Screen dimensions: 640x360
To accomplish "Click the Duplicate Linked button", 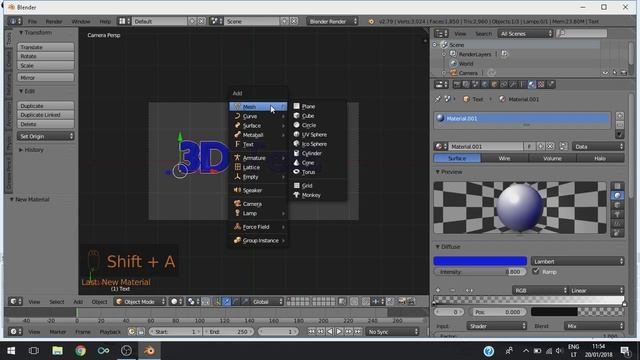I will (45, 115).
